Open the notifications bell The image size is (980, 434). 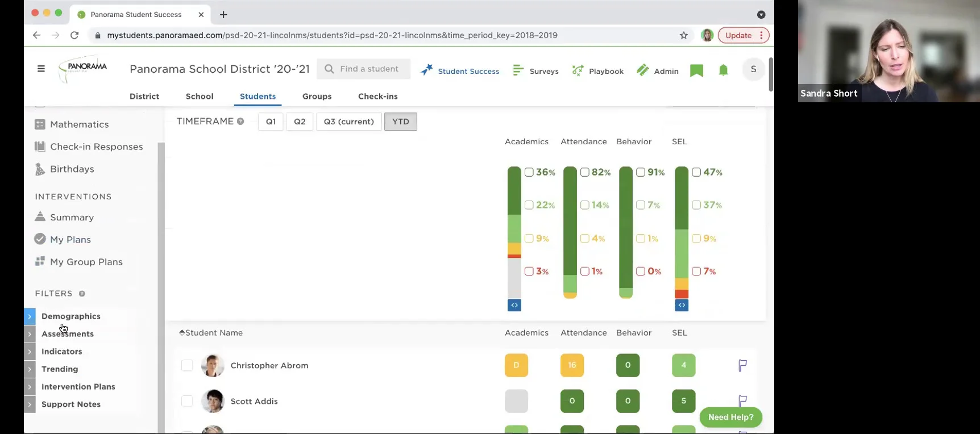click(x=723, y=70)
